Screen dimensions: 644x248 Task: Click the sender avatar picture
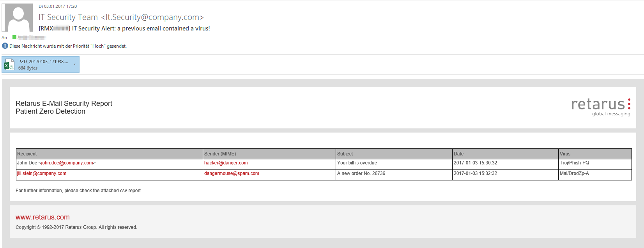tap(18, 18)
